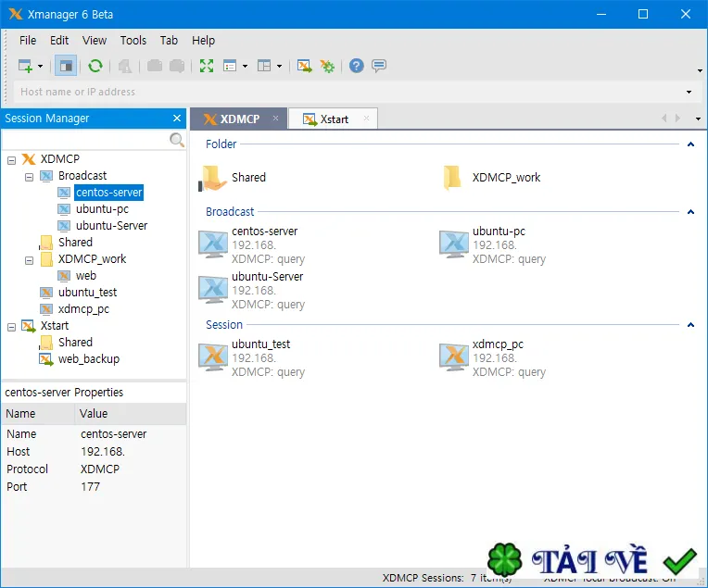Viewport: 708px width, 588px height.
Task: Click the xdmcp_pc session monitor icon
Action: pos(454,357)
